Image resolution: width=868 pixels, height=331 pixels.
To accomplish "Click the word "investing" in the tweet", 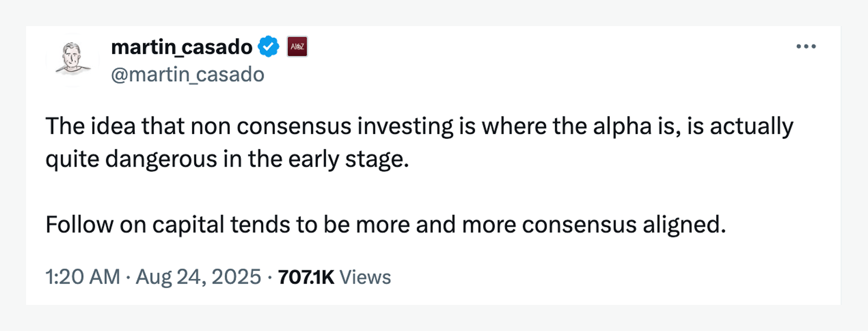I will [x=405, y=127].
